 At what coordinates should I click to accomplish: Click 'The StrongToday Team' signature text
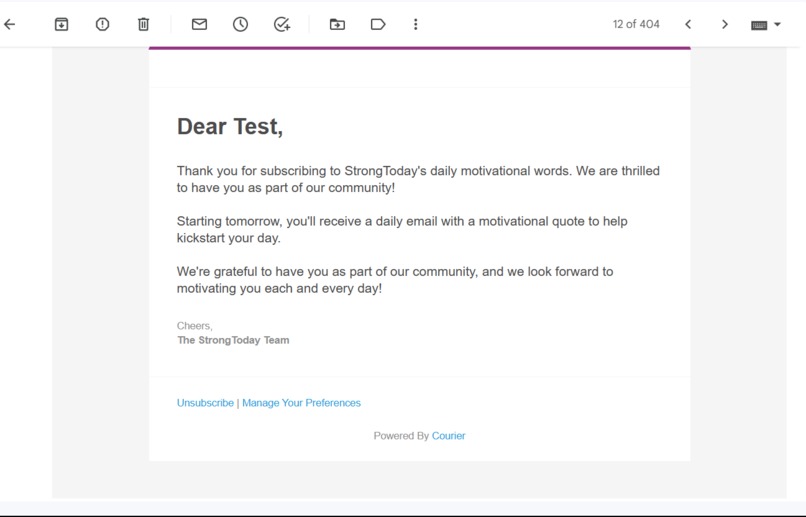(233, 340)
